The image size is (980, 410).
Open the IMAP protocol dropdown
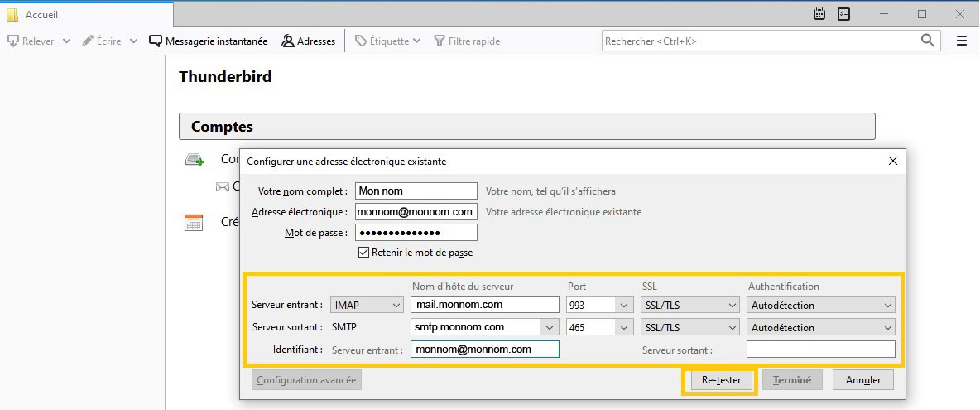[367, 305]
